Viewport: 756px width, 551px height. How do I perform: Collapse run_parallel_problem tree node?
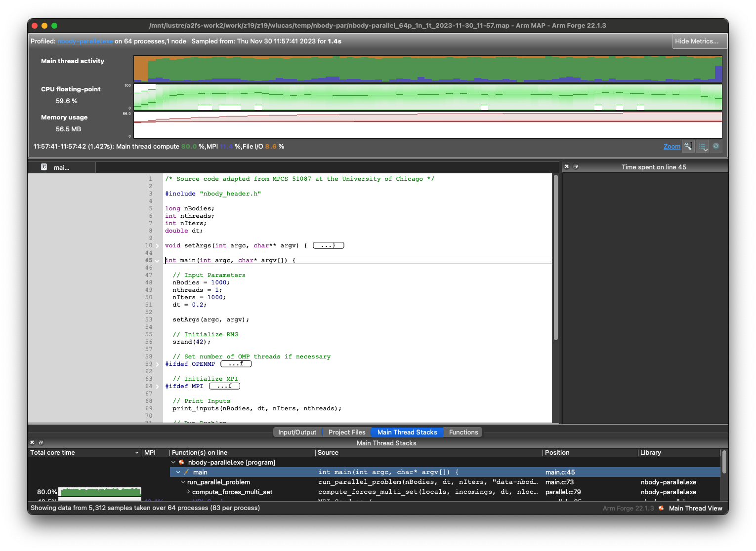point(183,482)
